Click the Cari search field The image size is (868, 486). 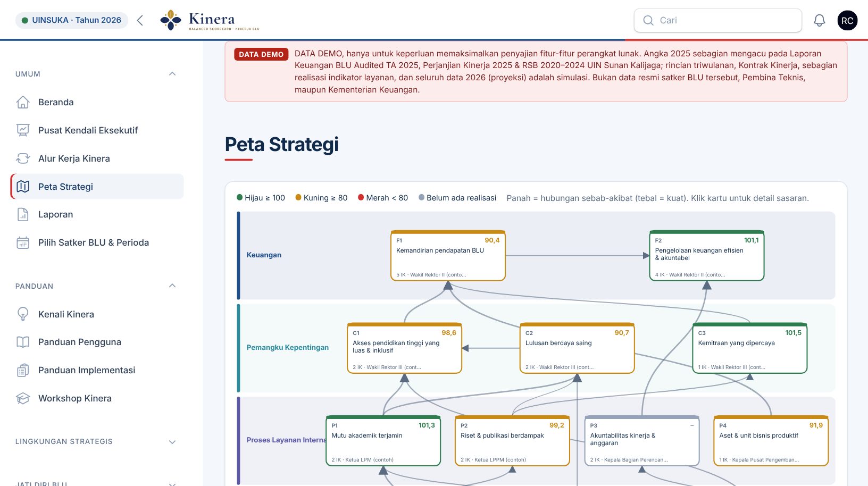pyautogui.click(x=717, y=20)
